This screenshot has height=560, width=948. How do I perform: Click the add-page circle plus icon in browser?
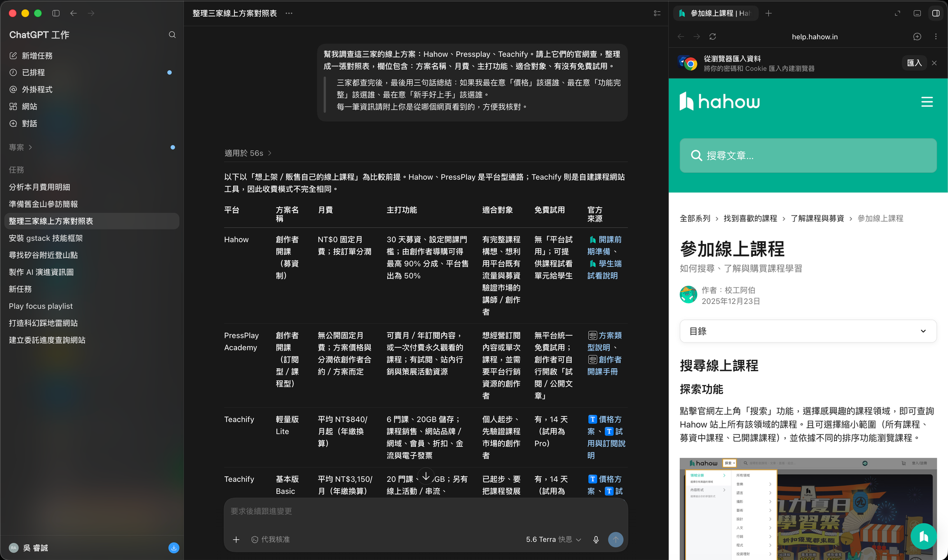[917, 36]
